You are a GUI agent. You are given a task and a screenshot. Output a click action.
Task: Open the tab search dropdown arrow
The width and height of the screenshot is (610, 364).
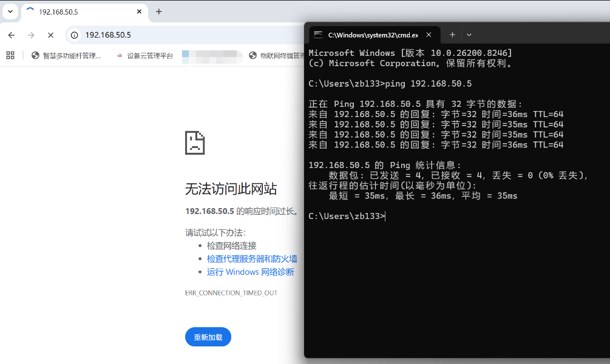[x=10, y=12]
